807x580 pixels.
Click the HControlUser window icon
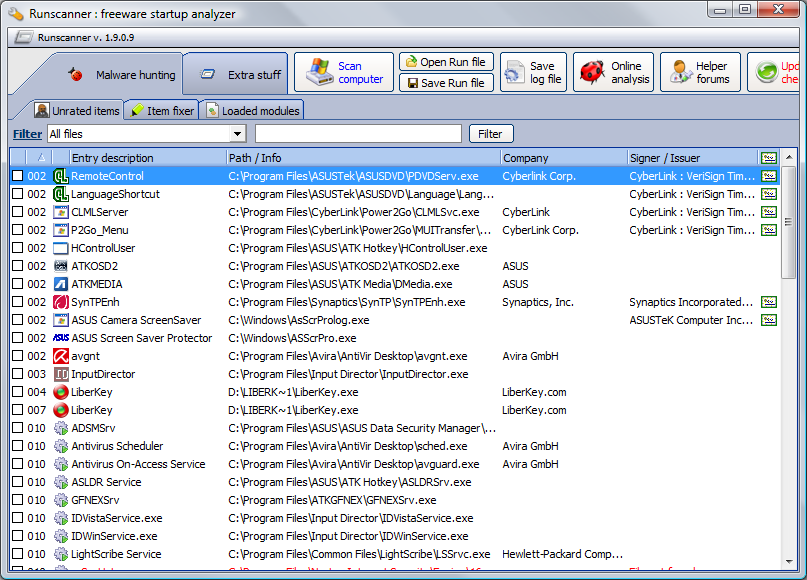tap(61, 248)
